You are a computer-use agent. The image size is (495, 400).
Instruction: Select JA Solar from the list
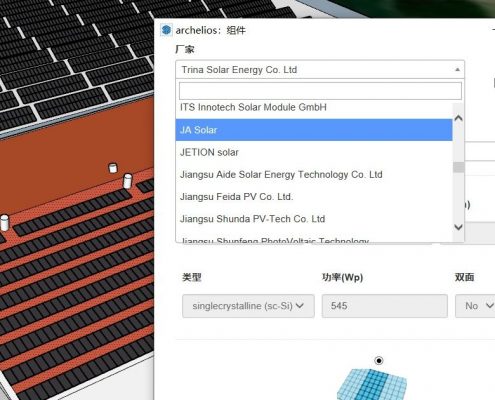[x=314, y=130]
